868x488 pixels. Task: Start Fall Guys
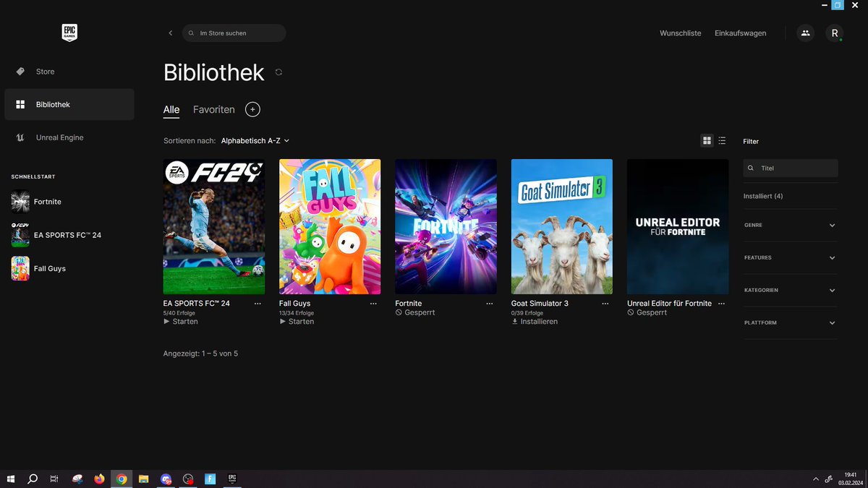pyautogui.click(x=297, y=322)
